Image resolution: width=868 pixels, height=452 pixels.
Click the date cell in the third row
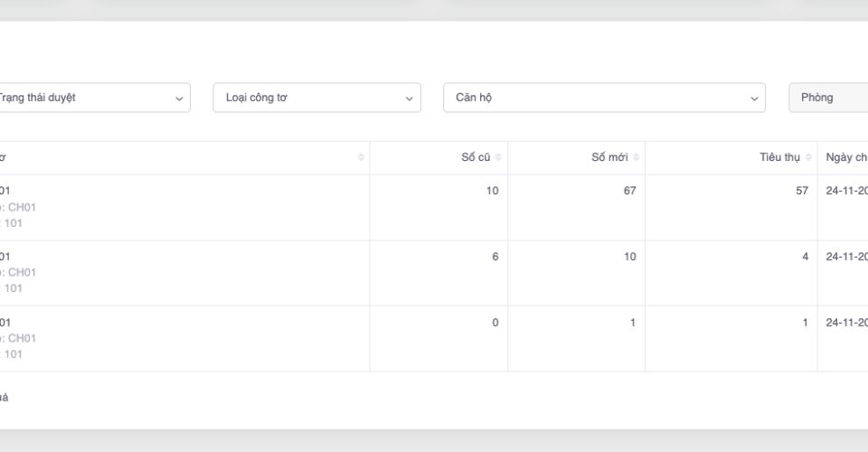pyautogui.click(x=846, y=323)
